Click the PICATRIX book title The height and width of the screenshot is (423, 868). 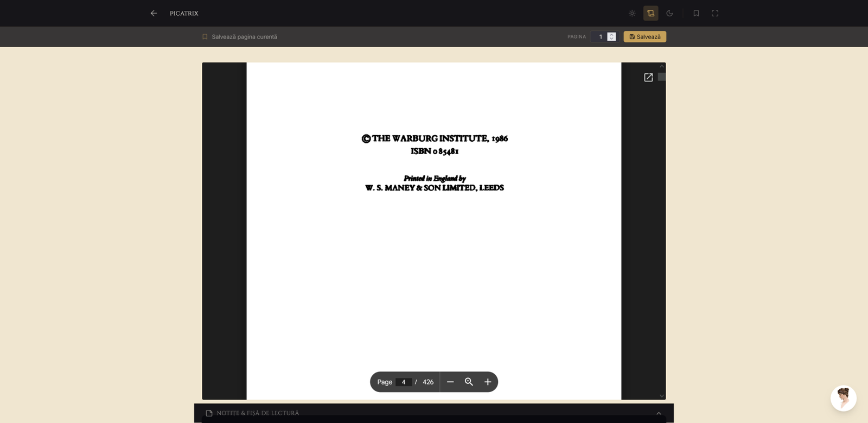click(184, 14)
